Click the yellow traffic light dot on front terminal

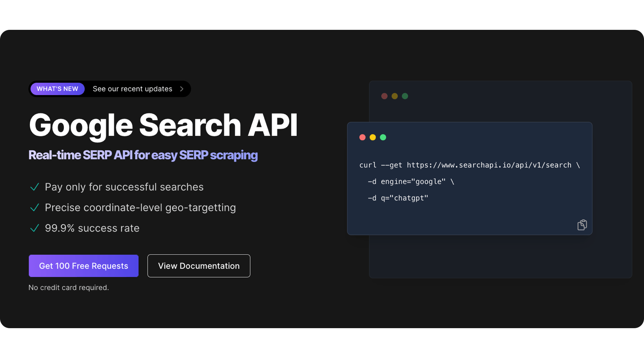373,137
